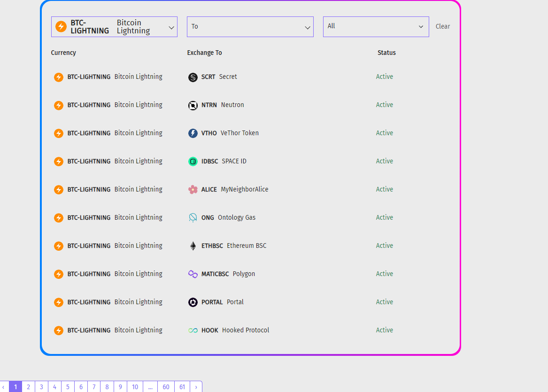Click the Ethereum BSC diamond icon
This screenshot has height=392, width=548.
(x=193, y=246)
